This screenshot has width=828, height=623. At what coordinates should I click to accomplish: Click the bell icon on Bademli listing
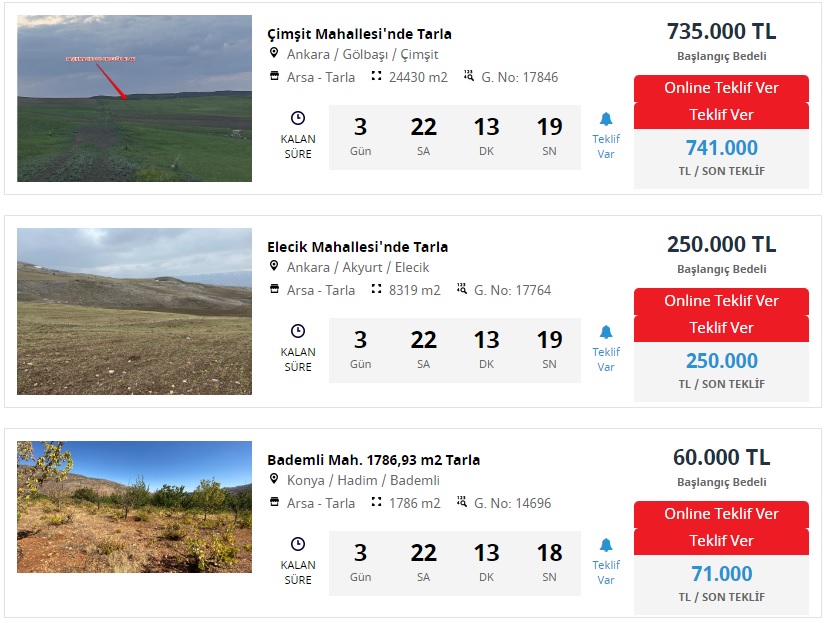tap(606, 545)
